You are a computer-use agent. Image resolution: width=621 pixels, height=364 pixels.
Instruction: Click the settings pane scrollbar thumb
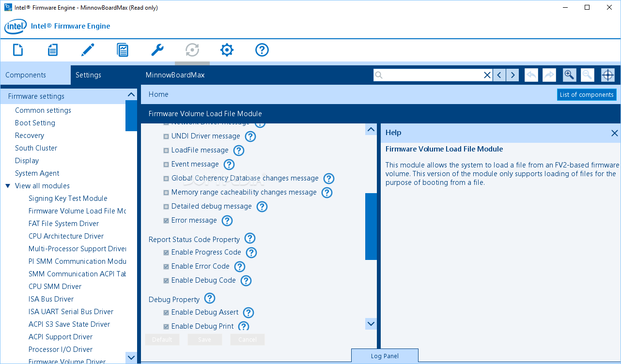371,227
